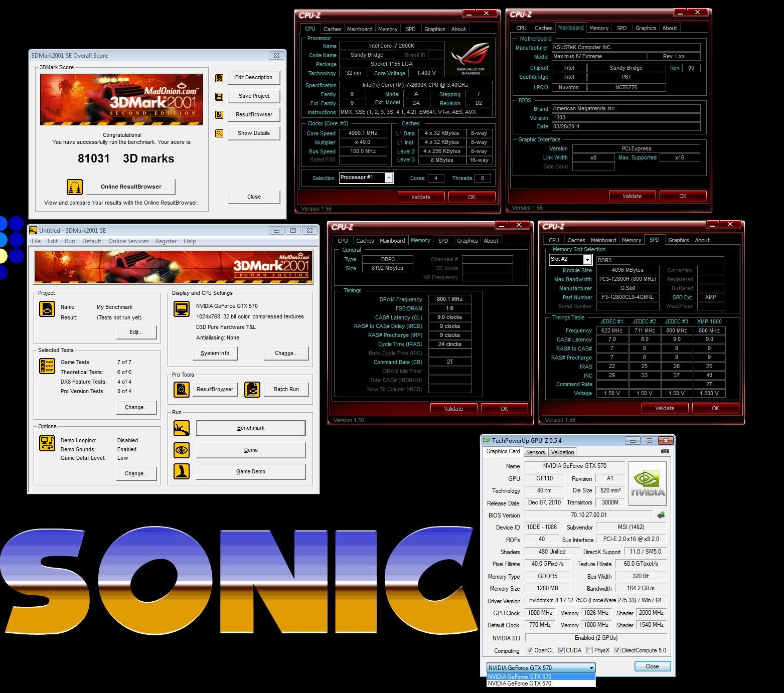
Task: Open About tab in the CPU-Z SPD window
Action: pyautogui.click(x=702, y=240)
